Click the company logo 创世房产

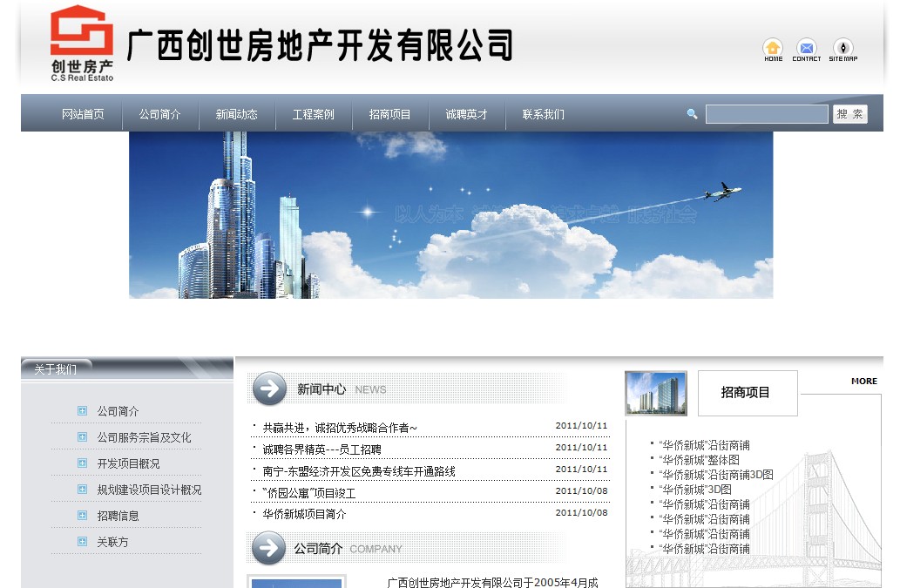(x=82, y=43)
